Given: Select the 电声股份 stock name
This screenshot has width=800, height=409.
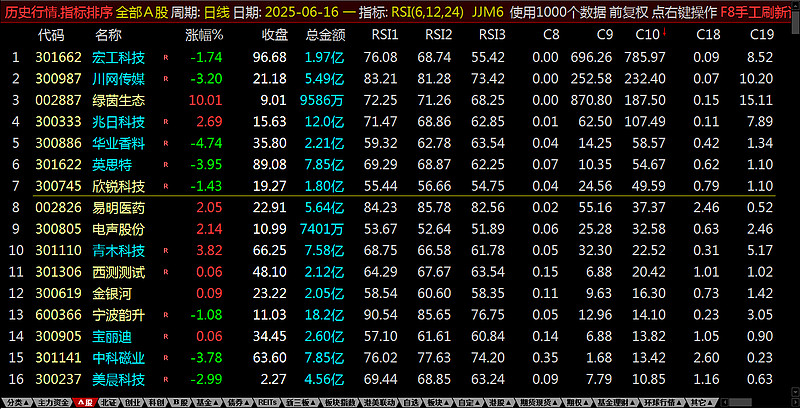Looking at the screenshot, I should [x=119, y=229].
